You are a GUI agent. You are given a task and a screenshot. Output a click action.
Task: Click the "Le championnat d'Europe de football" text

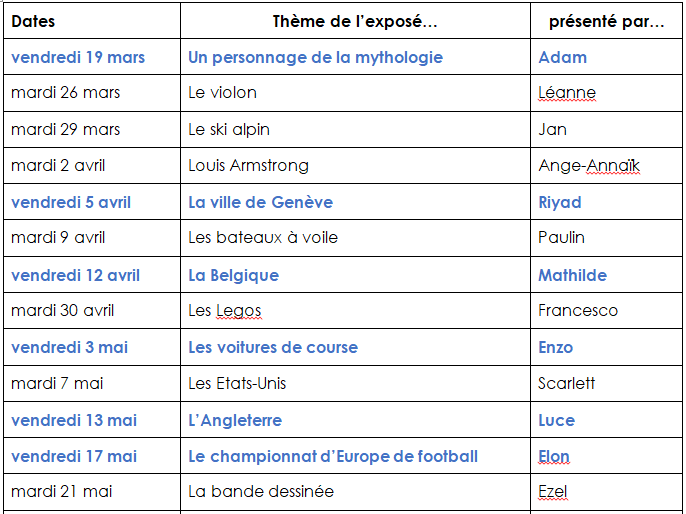click(x=333, y=456)
